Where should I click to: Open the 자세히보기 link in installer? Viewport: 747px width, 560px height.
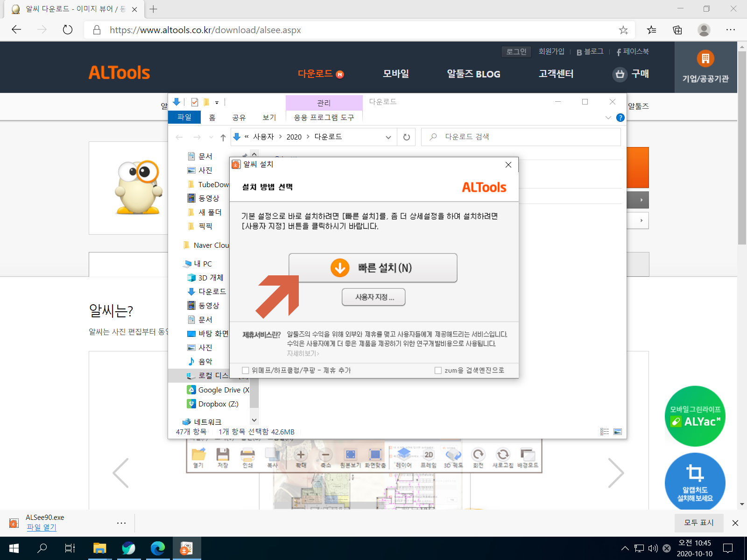click(x=303, y=353)
